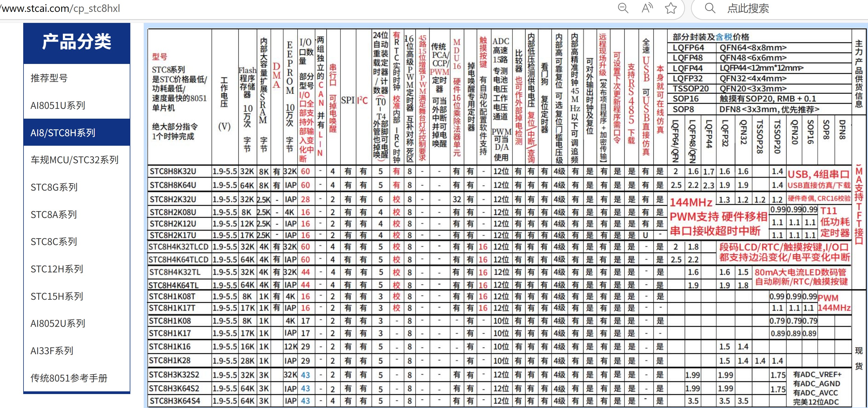Add page to favorites with star icon

[670, 8]
